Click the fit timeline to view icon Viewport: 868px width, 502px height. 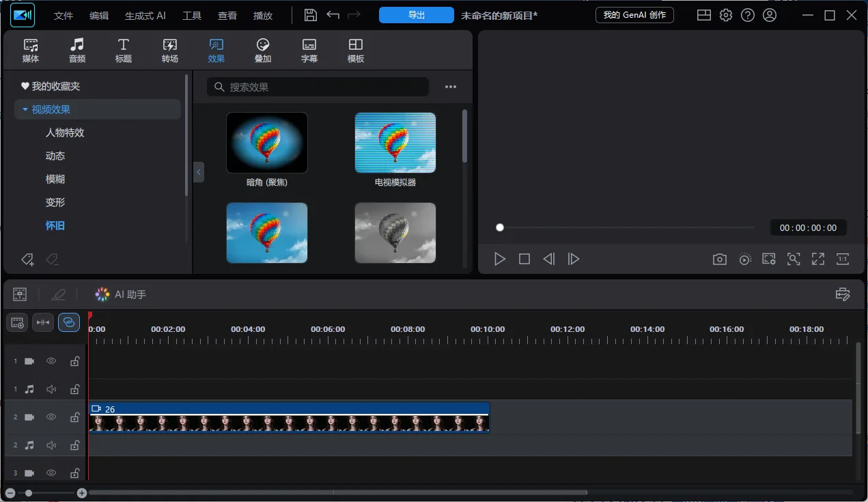pos(43,322)
